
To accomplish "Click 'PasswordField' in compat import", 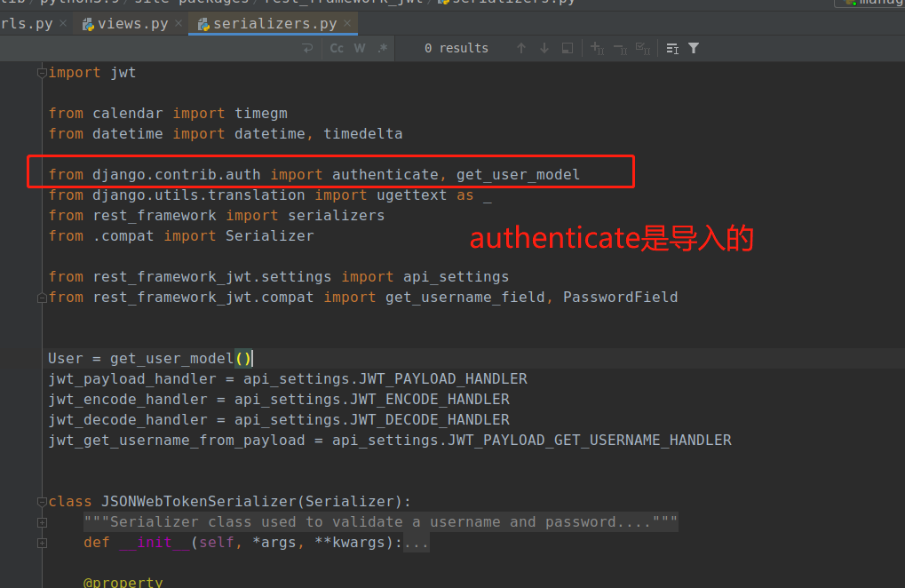I will point(621,298).
